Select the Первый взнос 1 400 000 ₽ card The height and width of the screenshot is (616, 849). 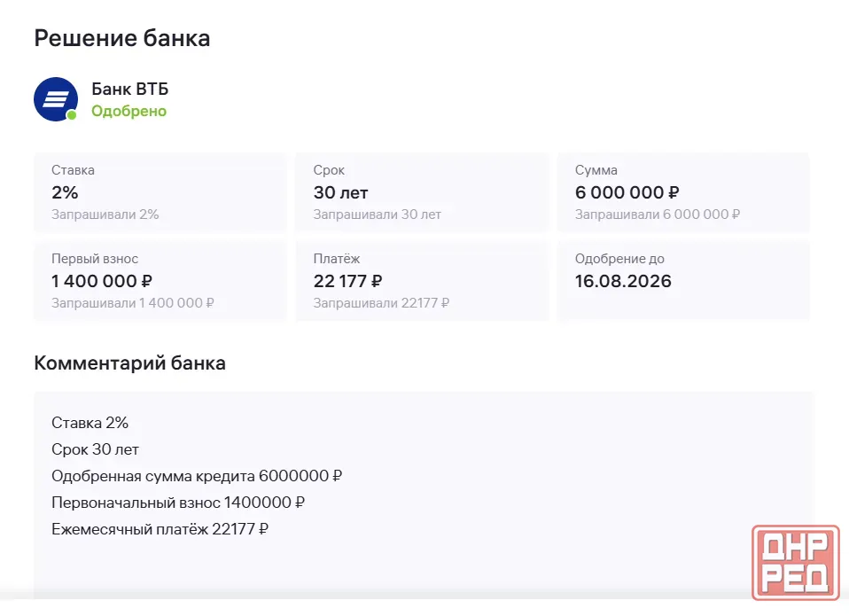(160, 281)
